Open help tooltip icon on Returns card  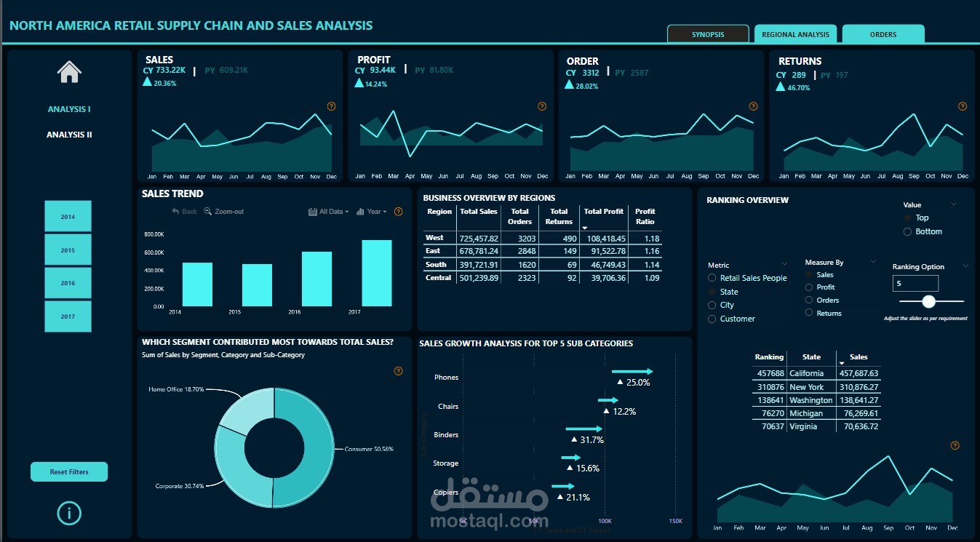[x=963, y=106]
